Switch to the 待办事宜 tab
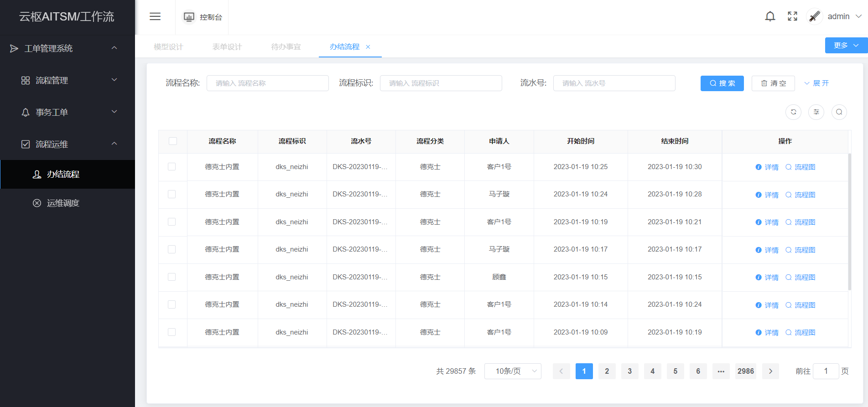The image size is (868, 407). coord(286,47)
